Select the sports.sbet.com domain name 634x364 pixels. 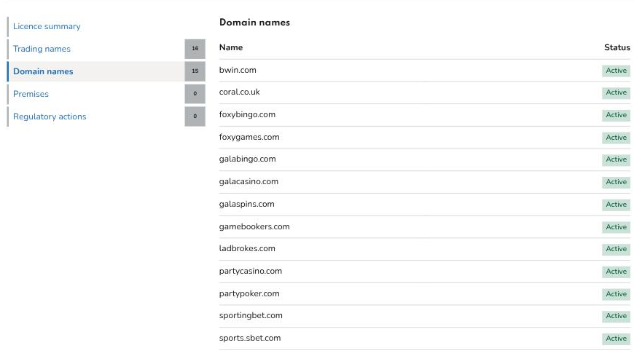(x=250, y=338)
